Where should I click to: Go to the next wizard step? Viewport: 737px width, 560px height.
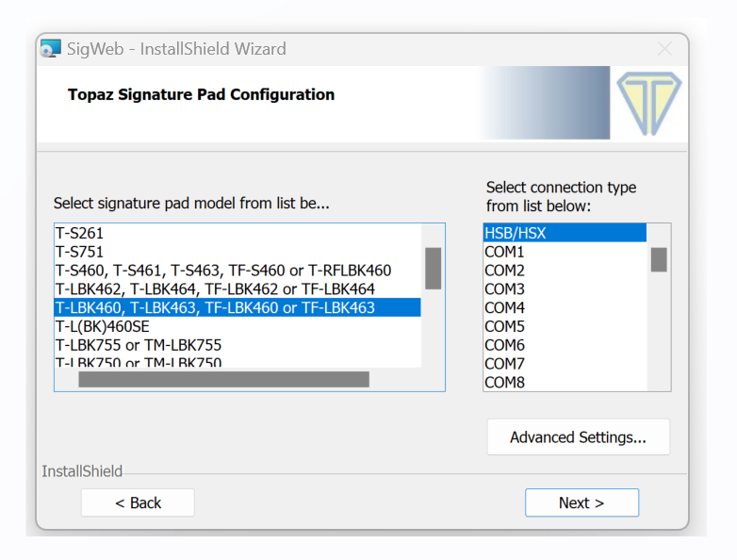click(581, 502)
